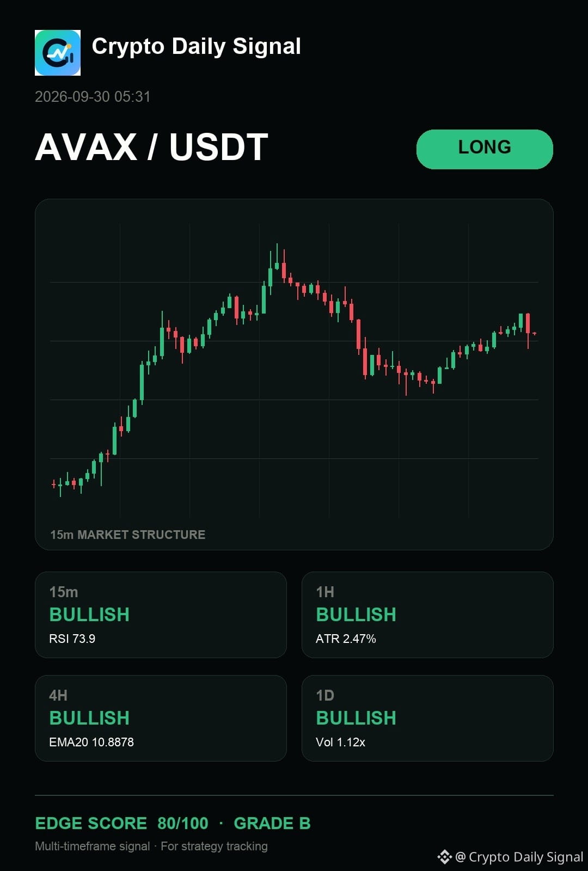Click the first candlestick at chart's left
588x871 pixels.
point(53,484)
